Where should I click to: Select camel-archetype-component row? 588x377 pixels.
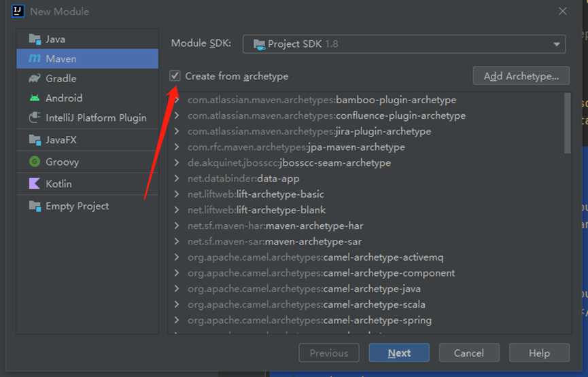[366, 273]
